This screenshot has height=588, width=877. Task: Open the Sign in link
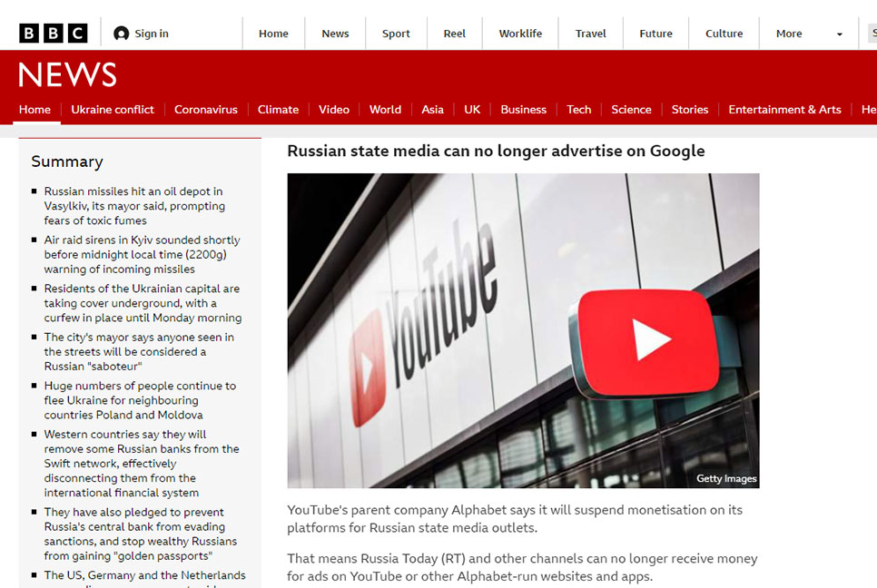coord(152,34)
